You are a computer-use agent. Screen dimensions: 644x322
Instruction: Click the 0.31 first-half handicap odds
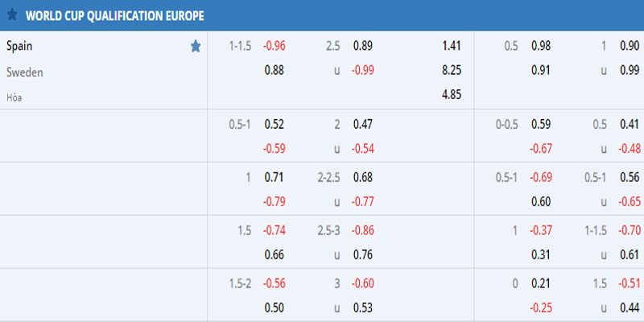point(541,254)
